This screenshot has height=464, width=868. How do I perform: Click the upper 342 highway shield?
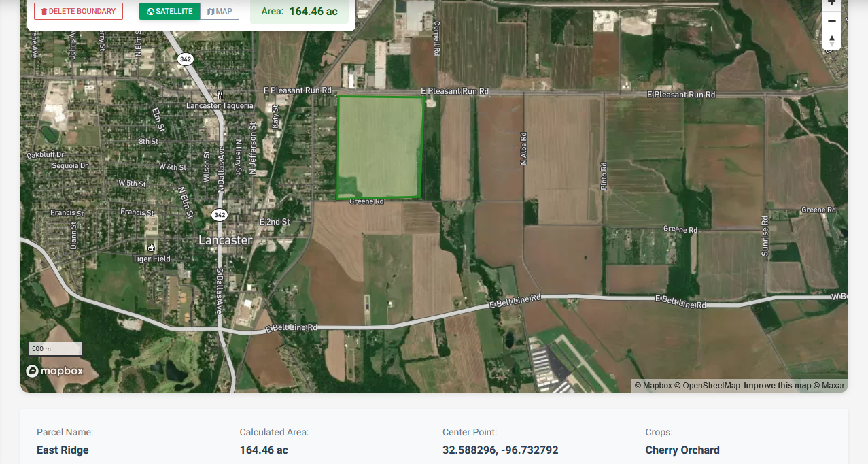click(185, 59)
